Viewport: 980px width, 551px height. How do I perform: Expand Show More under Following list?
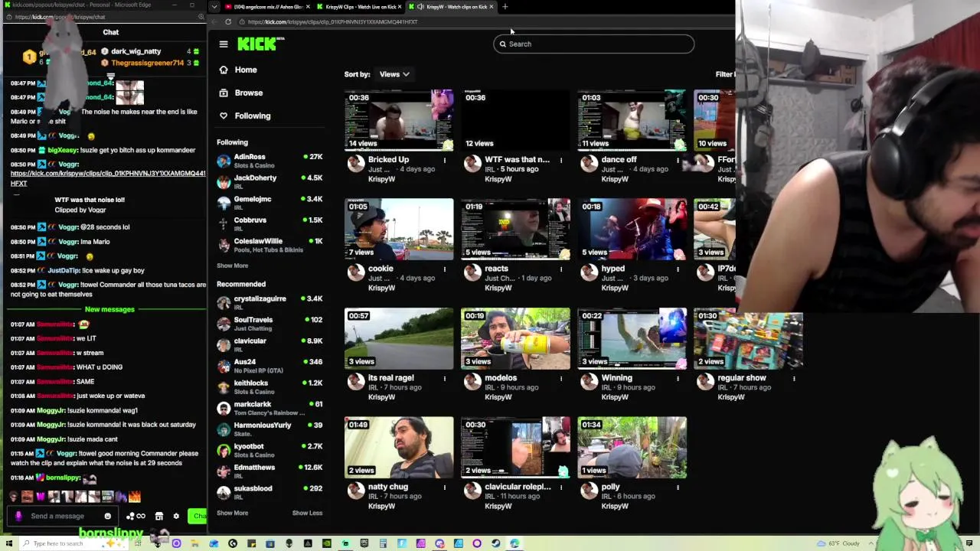click(232, 266)
